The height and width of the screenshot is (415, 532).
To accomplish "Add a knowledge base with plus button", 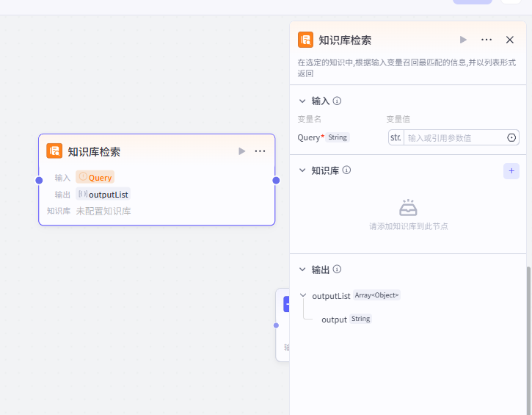I will coord(511,170).
